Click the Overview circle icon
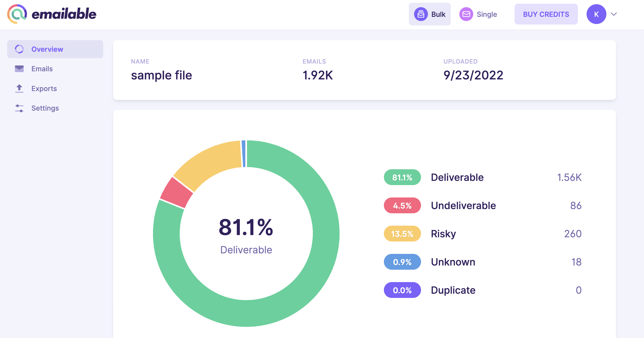Screen dimensions: 644x338 pos(19,49)
